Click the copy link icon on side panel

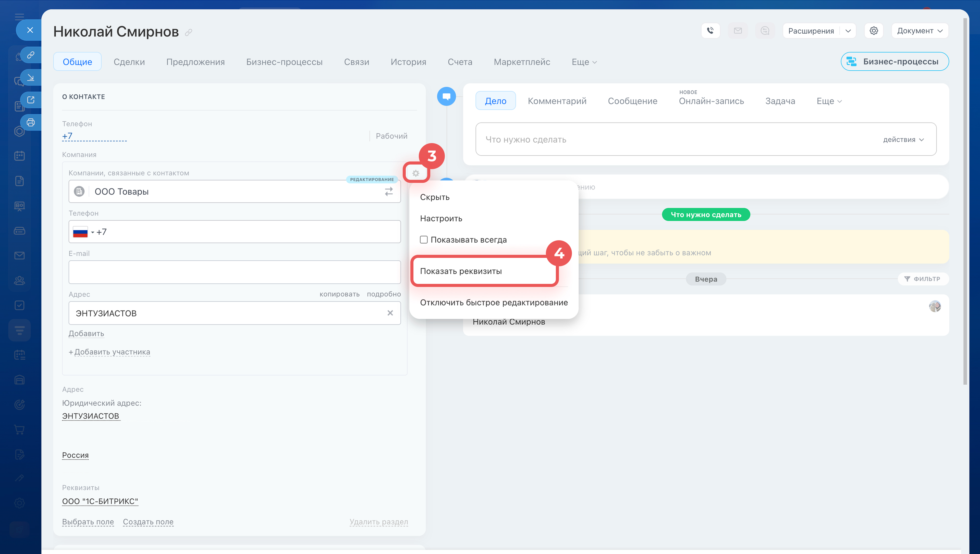31,55
